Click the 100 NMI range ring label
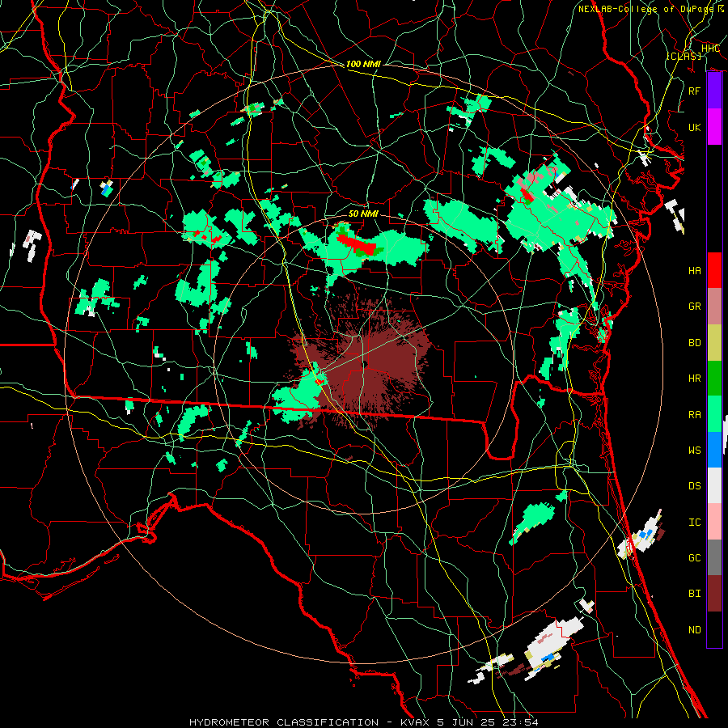The height and width of the screenshot is (728, 728). (x=363, y=64)
